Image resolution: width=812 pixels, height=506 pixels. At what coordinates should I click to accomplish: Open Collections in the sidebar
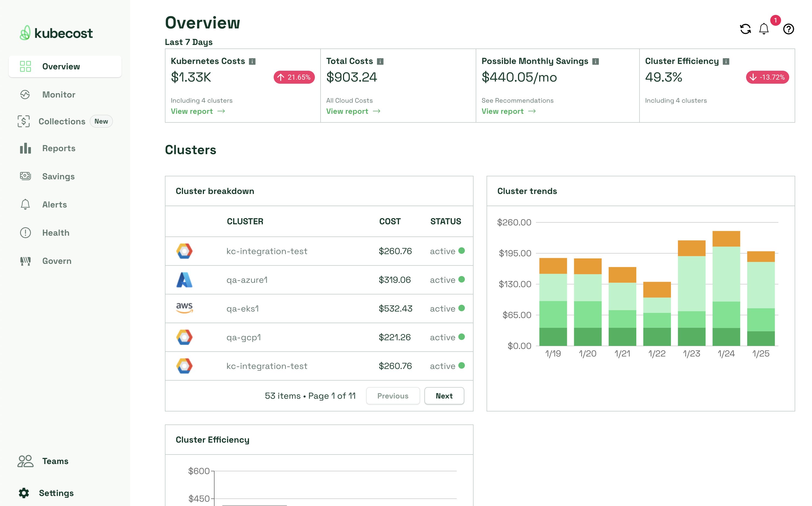[62, 121]
